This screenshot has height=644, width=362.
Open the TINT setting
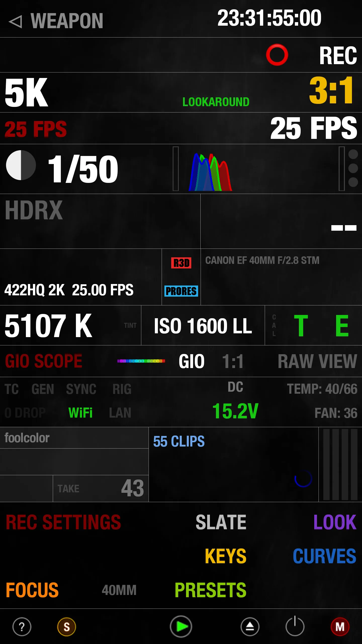tap(130, 326)
